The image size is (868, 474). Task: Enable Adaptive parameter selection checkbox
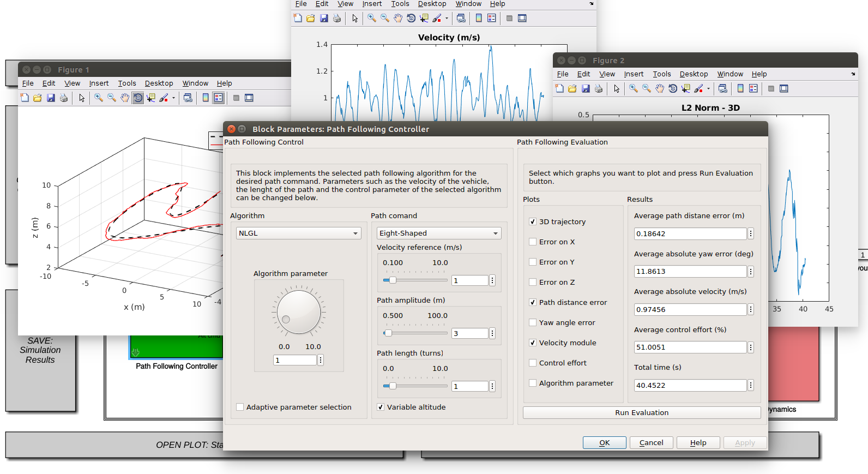pyautogui.click(x=240, y=407)
